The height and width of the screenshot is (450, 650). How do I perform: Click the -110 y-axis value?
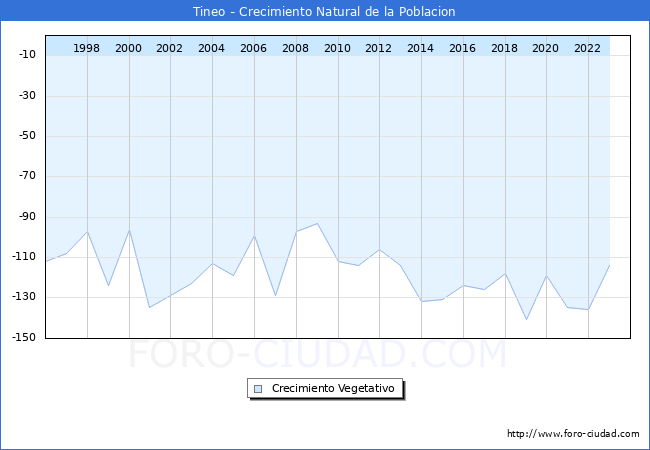coord(24,256)
